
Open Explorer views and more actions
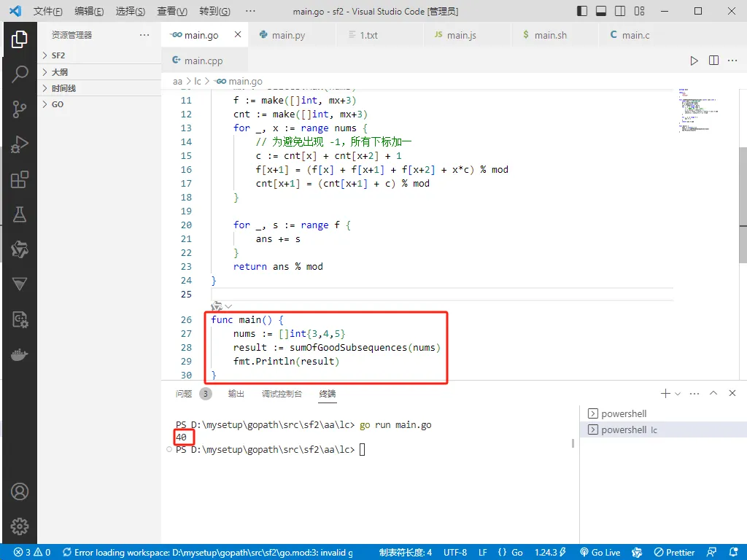(x=144, y=35)
